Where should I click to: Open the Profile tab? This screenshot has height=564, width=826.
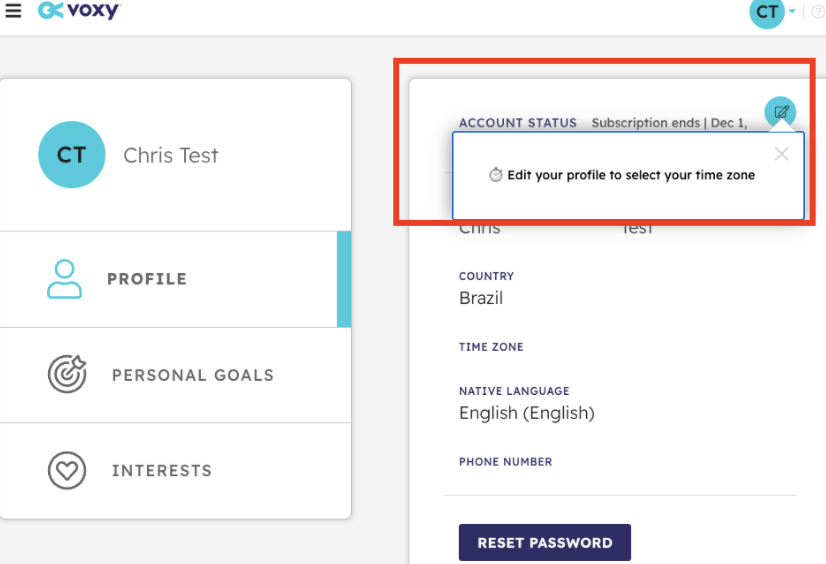[175, 279]
